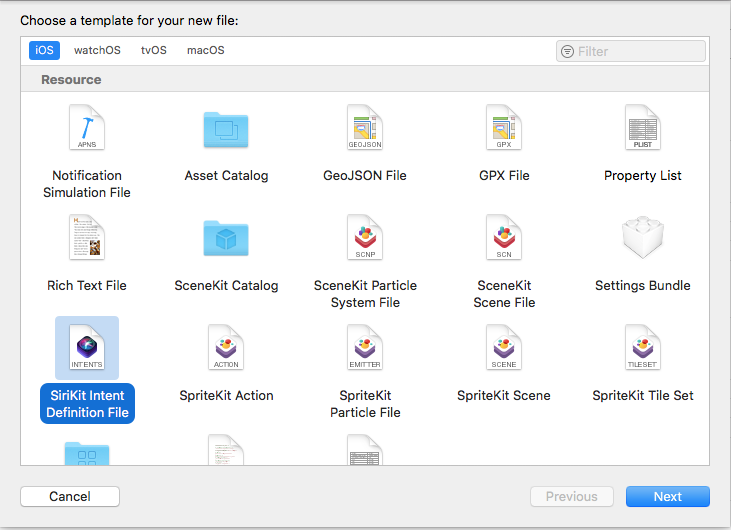Select the Settings Bundle icon
Image resolution: width=731 pixels, height=530 pixels.
643,239
